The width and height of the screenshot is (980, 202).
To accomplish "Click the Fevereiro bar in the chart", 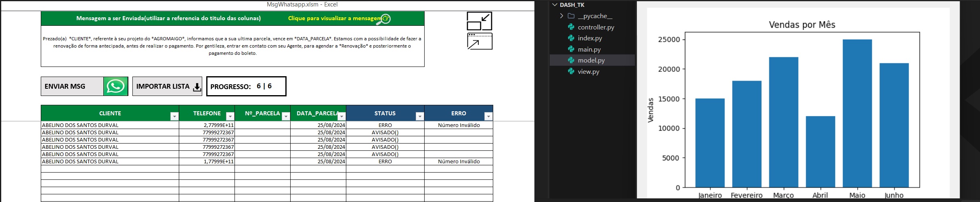I will pyautogui.click(x=747, y=134).
